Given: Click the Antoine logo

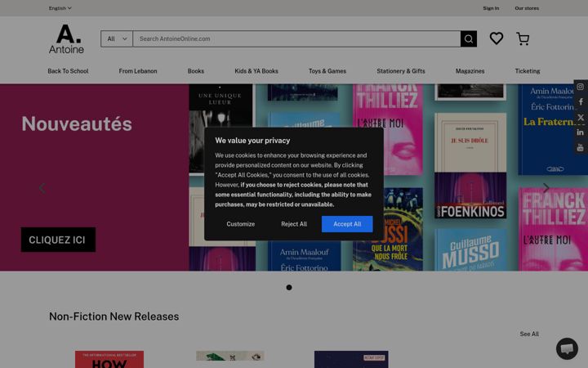Looking at the screenshot, I should pyautogui.click(x=66, y=39).
